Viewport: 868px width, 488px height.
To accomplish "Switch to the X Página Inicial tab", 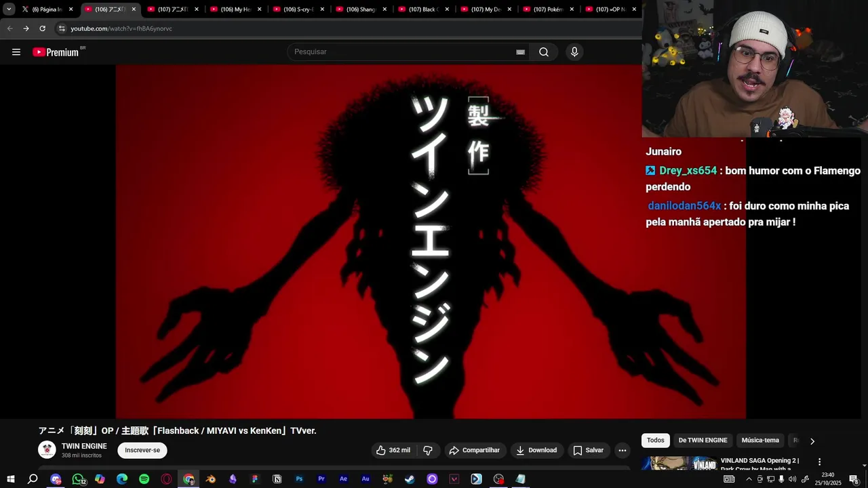I will pos(47,9).
